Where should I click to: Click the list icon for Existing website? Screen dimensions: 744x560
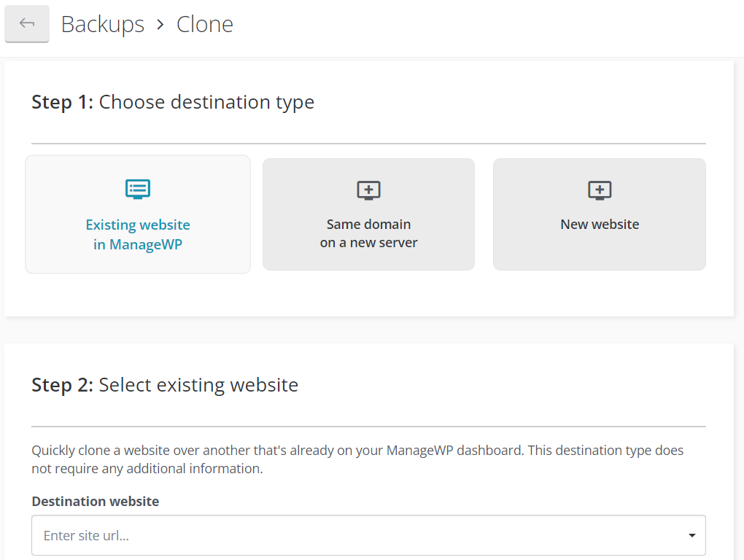[138, 189]
